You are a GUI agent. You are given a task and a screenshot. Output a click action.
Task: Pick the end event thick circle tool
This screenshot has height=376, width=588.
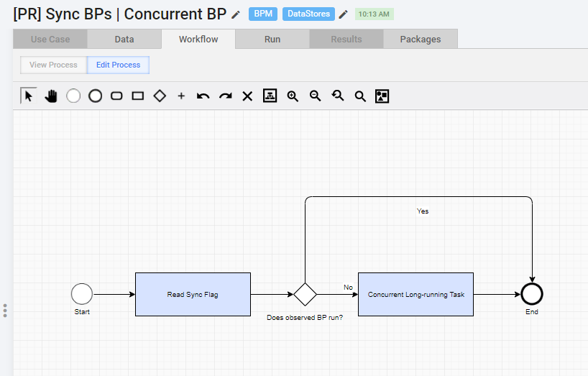pos(96,96)
